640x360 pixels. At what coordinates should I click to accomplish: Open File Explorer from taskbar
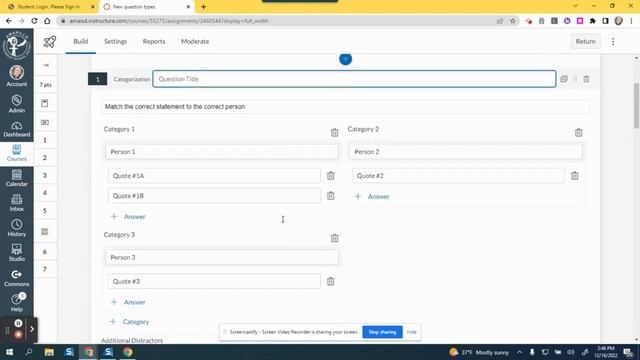(49, 352)
